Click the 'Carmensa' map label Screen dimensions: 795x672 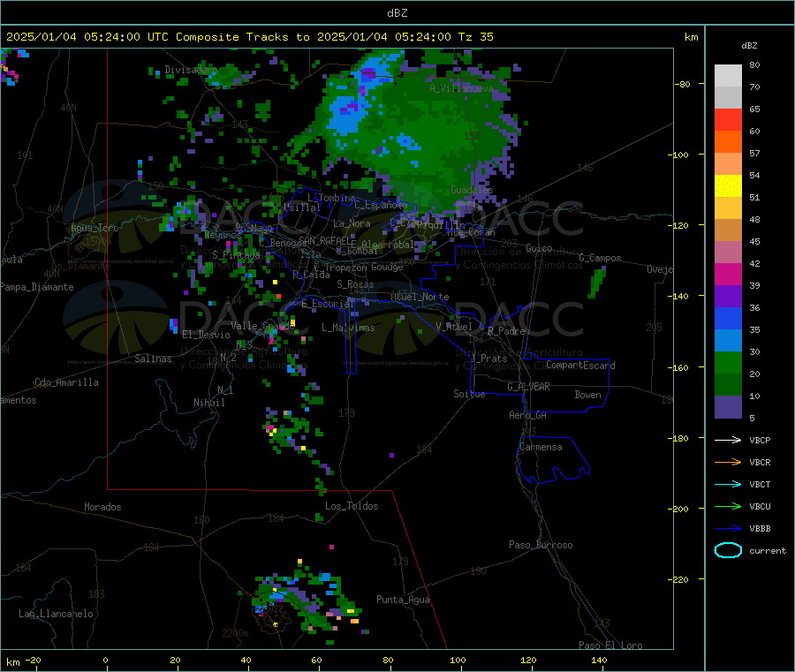point(541,447)
